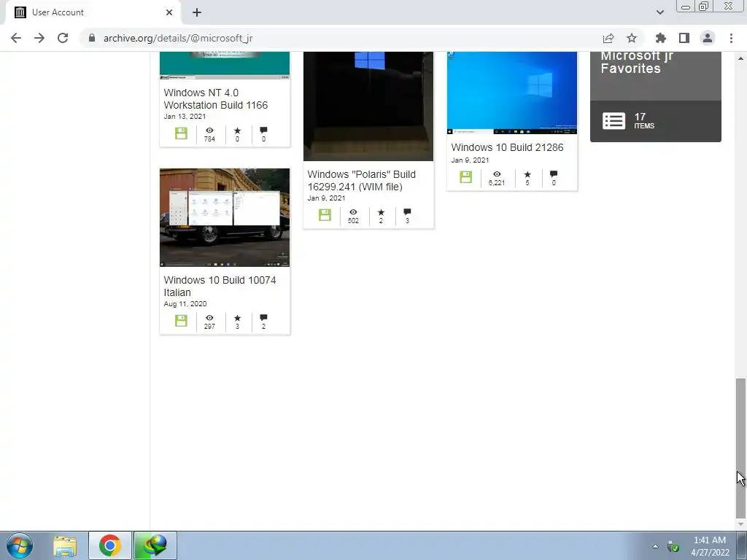
Task: Open the tab search dropdown arrow
Action: click(659, 12)
